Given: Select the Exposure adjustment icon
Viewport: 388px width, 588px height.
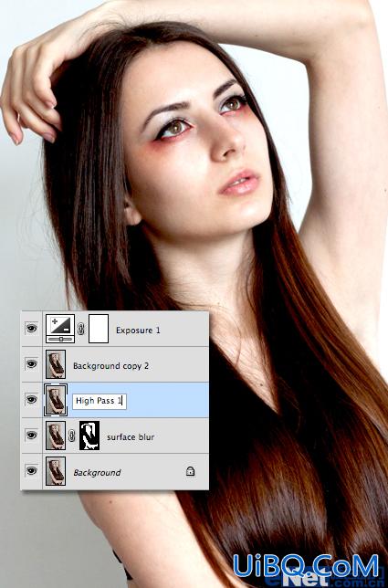Looking at the screenshot, I should tap(60, 329).
